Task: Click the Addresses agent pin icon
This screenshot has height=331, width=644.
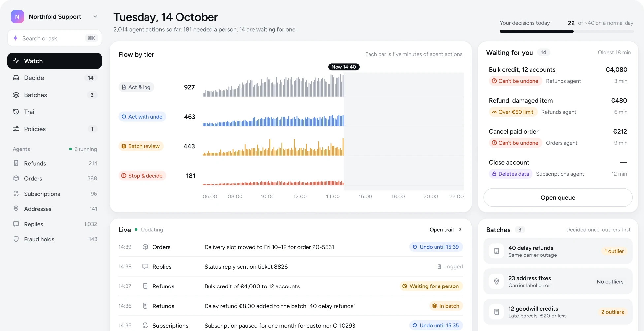Action: [x=16, y=209]
